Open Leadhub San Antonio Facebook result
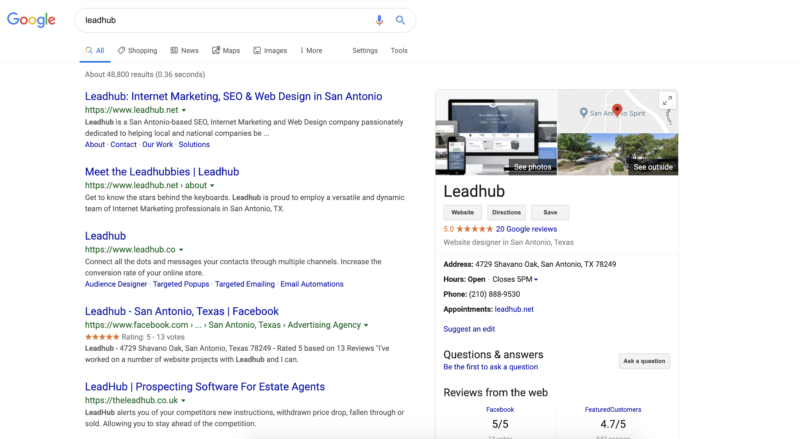The width and height of the screenshot is (800, 439). coord(182,311)
